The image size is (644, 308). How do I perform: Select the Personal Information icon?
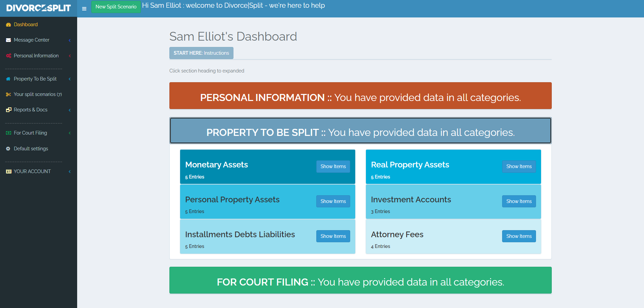[x=8, y=55]
